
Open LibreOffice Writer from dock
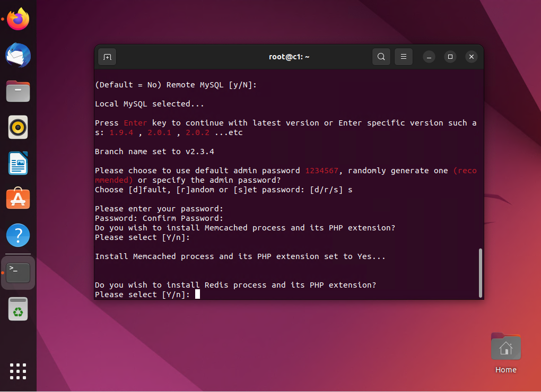(18, 163)
